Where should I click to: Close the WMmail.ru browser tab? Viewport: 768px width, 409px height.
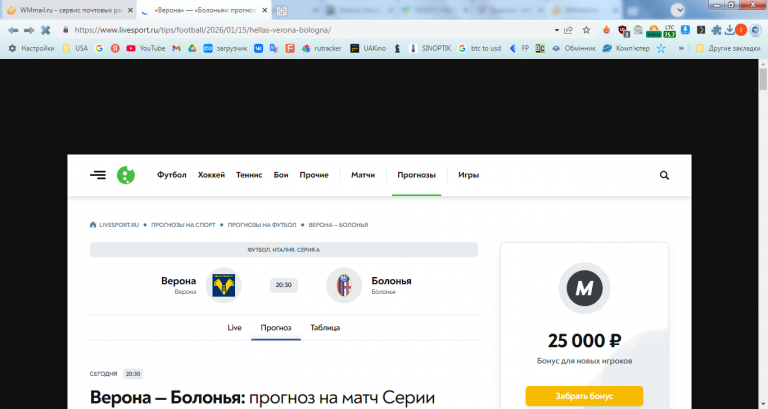pos(130,10)
